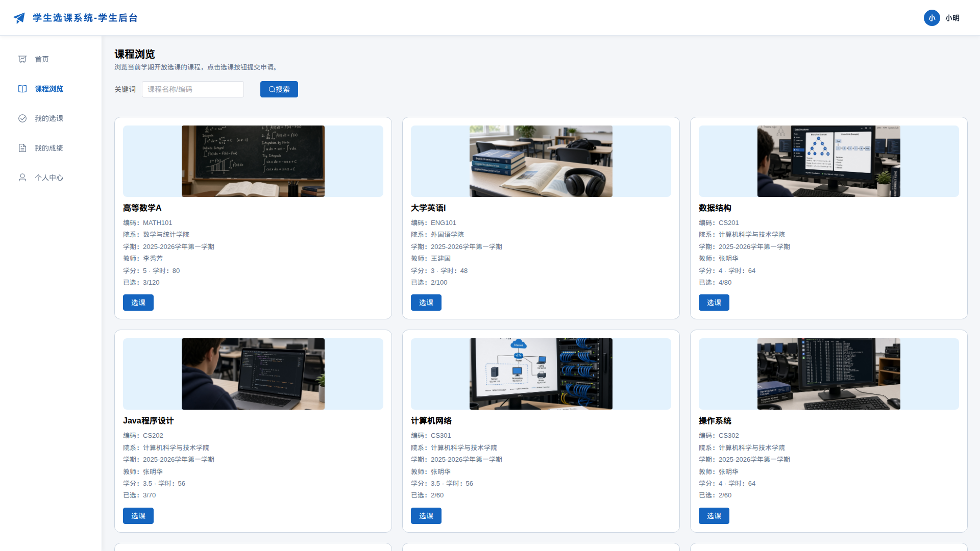The image size is (980, 551).
Task: Click the 搜索 button
Action: coord(279,89)
